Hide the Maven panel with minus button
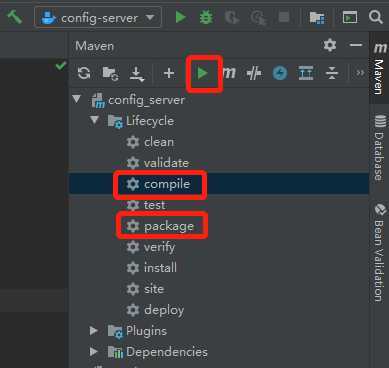This screenshot has width=389, height=368. point(356,45)
